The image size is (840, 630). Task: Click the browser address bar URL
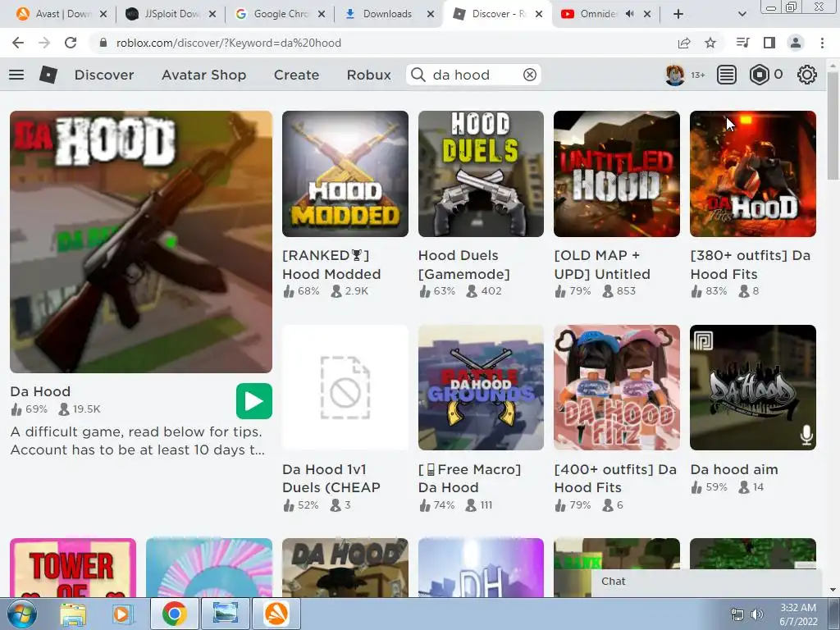pyautogui.click(x=229, y=43)
